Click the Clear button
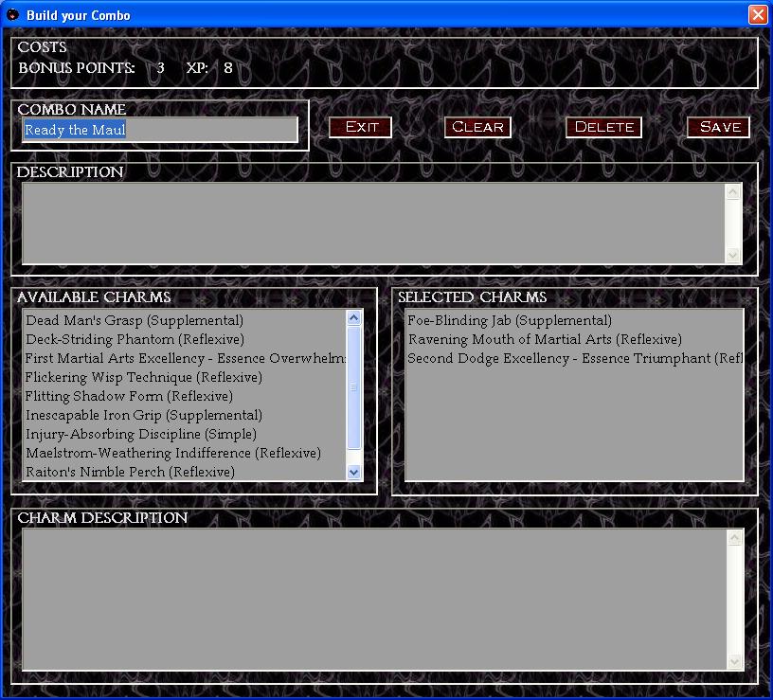 click(477, 127)
